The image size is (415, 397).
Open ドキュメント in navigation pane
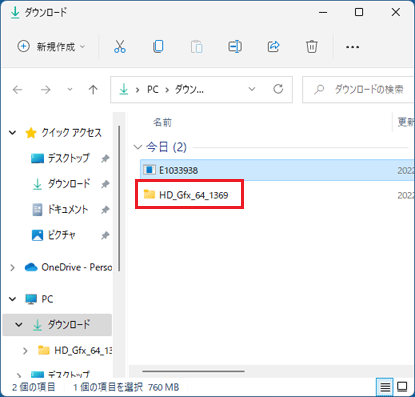click(68, 209)
